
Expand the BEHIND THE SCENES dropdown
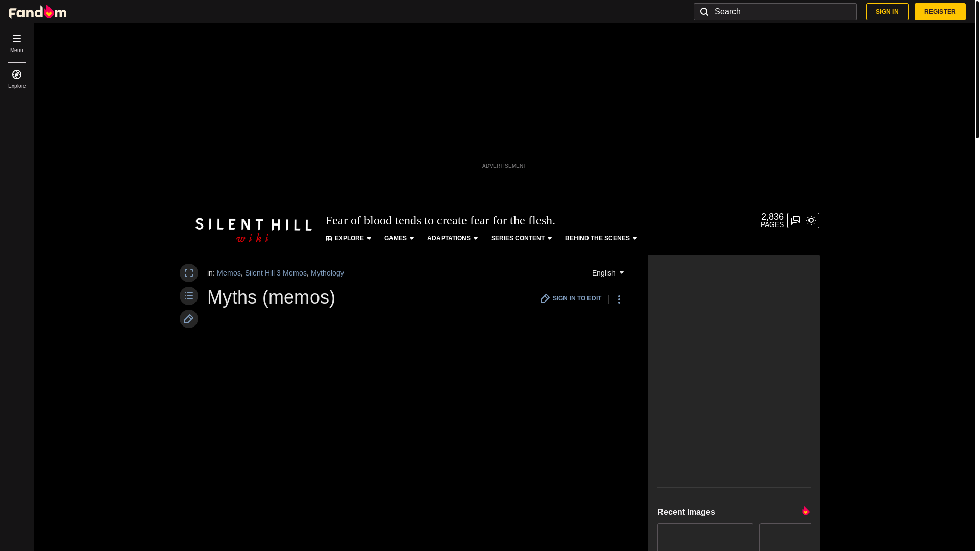[x=601, y=238]
